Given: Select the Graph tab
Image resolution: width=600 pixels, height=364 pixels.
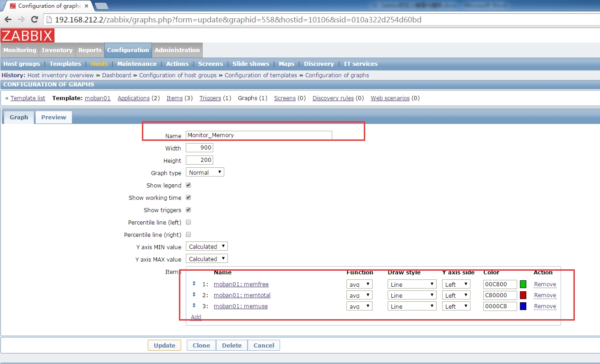Looking at the screenshot, I should 19,117.
